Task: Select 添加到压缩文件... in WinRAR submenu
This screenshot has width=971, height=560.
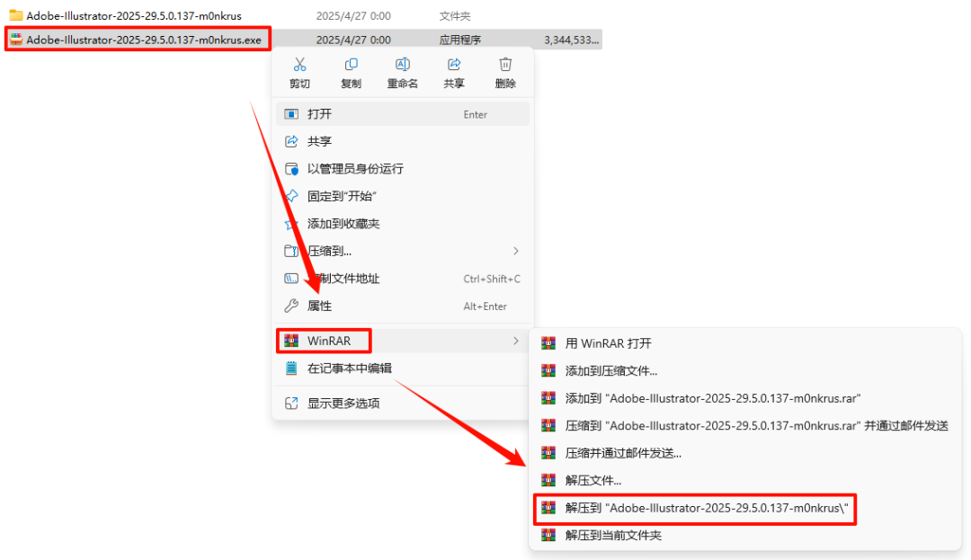Action: coord(745,370)
